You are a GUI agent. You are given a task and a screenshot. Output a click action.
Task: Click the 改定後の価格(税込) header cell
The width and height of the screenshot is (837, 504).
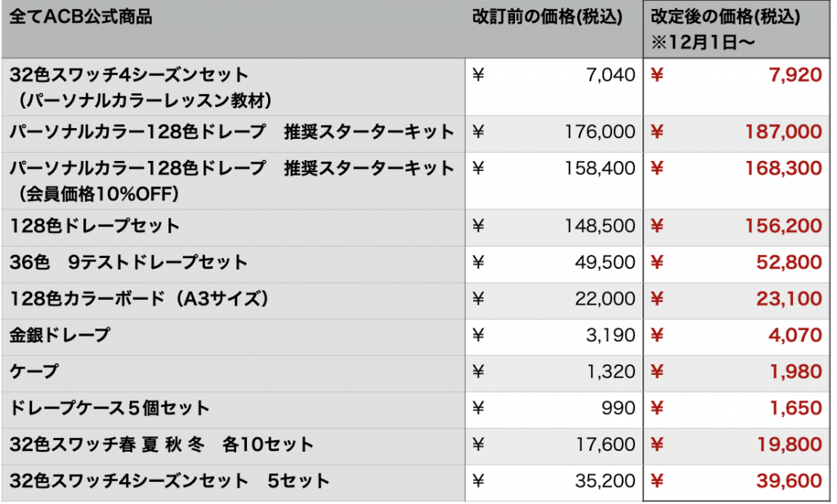(x=725, y=17)
